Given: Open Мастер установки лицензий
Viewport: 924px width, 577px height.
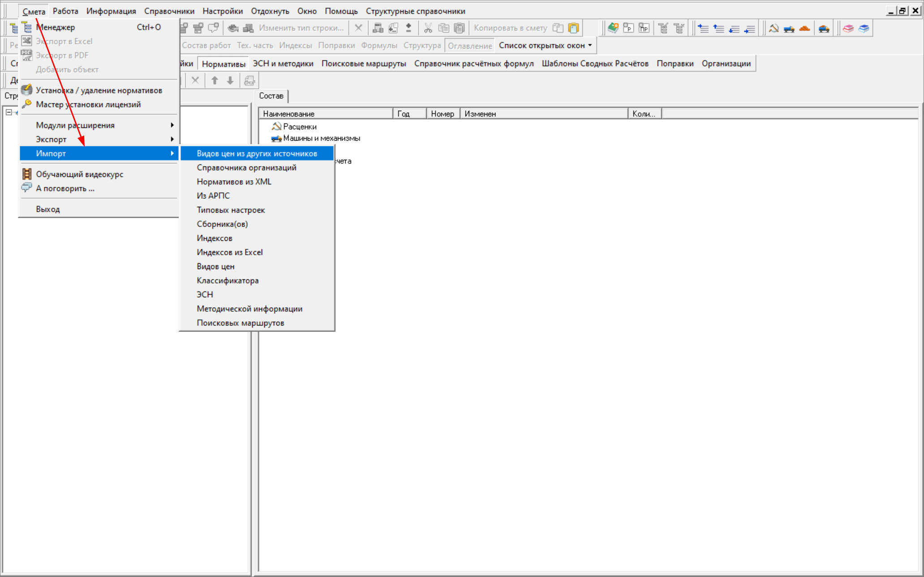Looking at the screenshot, I should [x=99, y=104].
